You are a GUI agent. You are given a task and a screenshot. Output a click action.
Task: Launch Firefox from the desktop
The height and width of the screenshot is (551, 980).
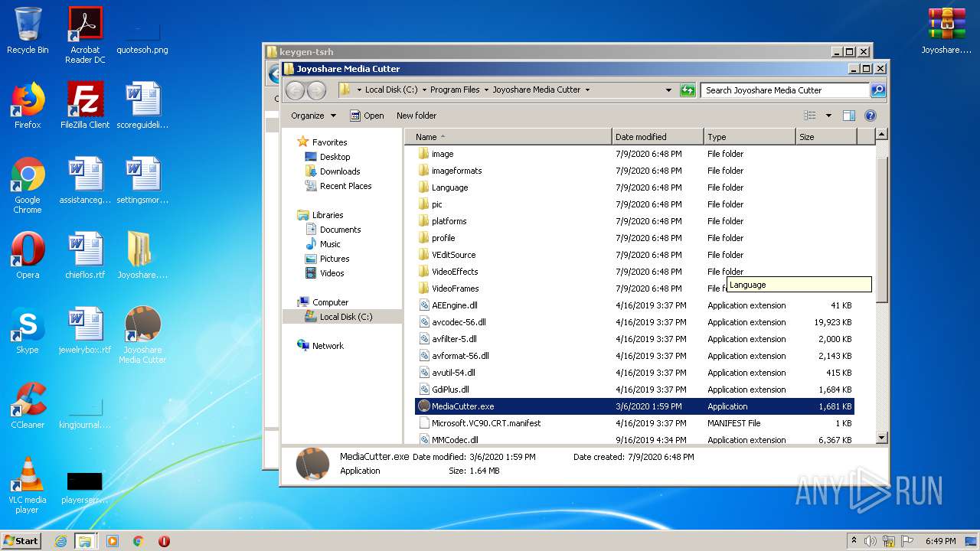click(28, 106)
